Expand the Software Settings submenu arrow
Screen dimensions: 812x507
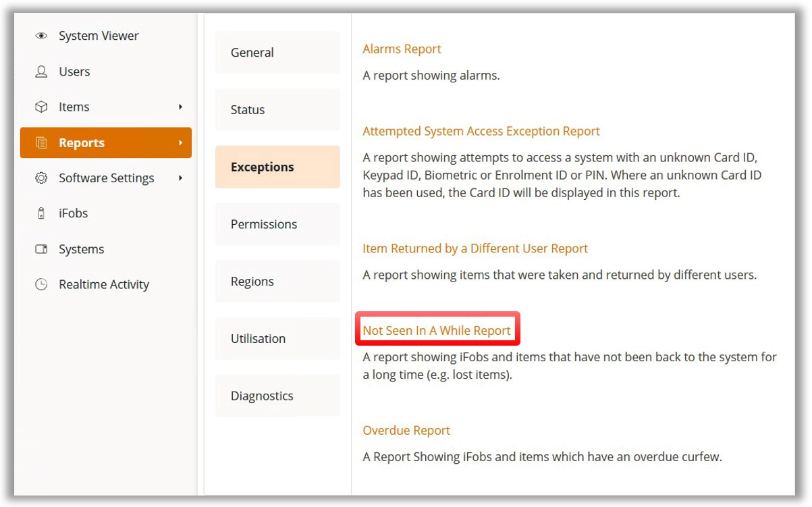coord(180,178)
